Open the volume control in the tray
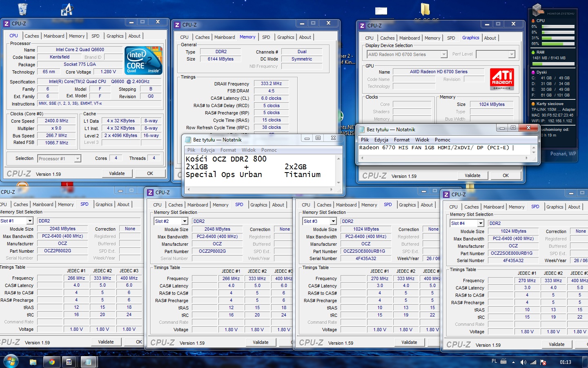This screenshot has width=588, height=368. coord(523,362)
